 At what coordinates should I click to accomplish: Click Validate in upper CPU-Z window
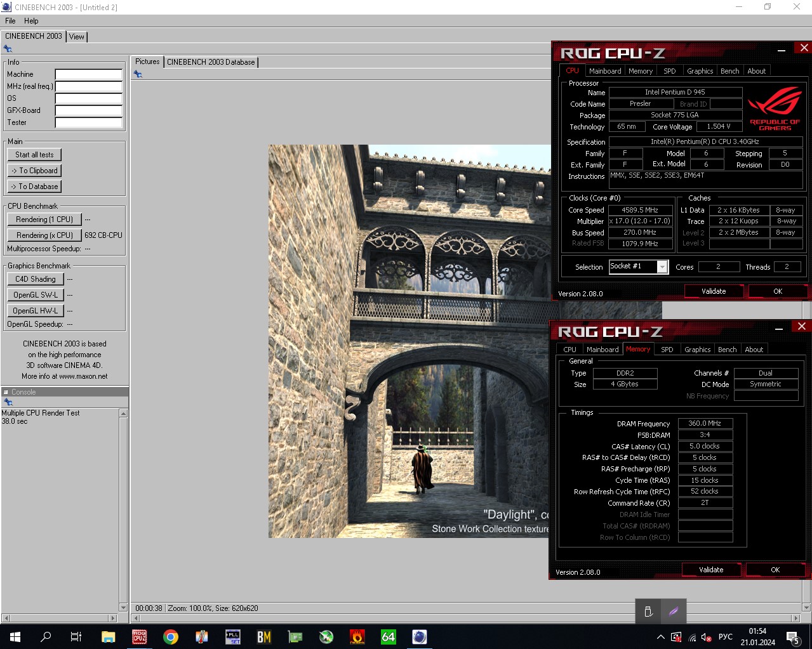click(714, 291)
